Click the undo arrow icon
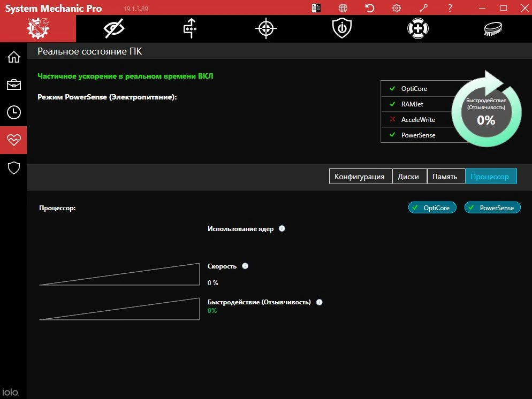 [370, 8]
